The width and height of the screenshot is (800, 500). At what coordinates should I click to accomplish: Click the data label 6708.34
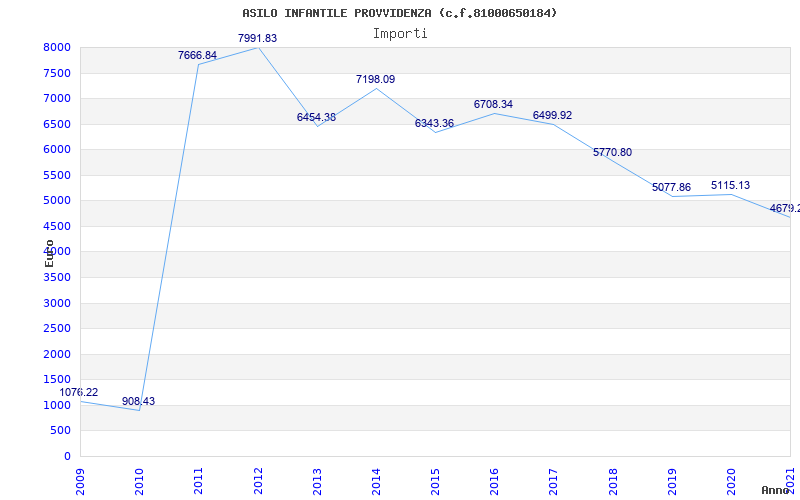[493, 105]
